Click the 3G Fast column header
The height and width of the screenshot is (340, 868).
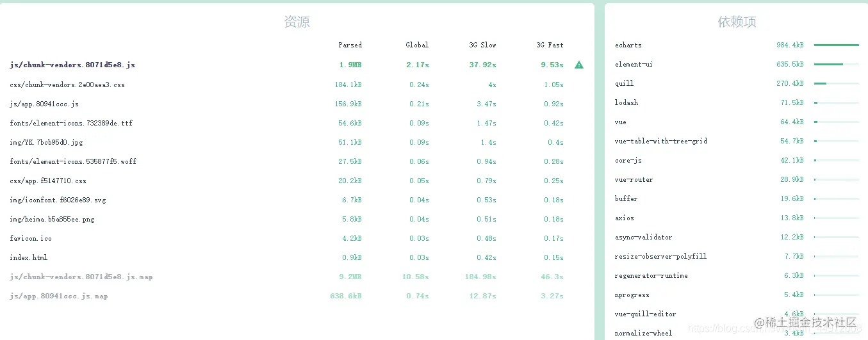click(x=550, y=45)
